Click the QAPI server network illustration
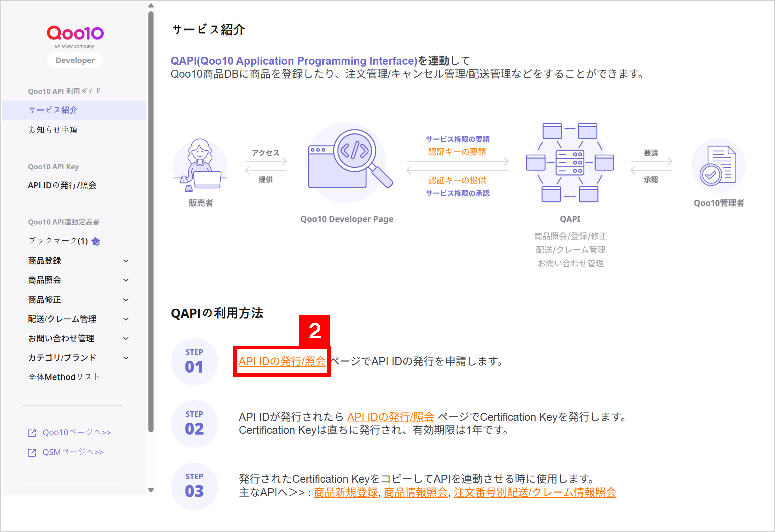This screenshot has height=532, width=775. [570, 163]
